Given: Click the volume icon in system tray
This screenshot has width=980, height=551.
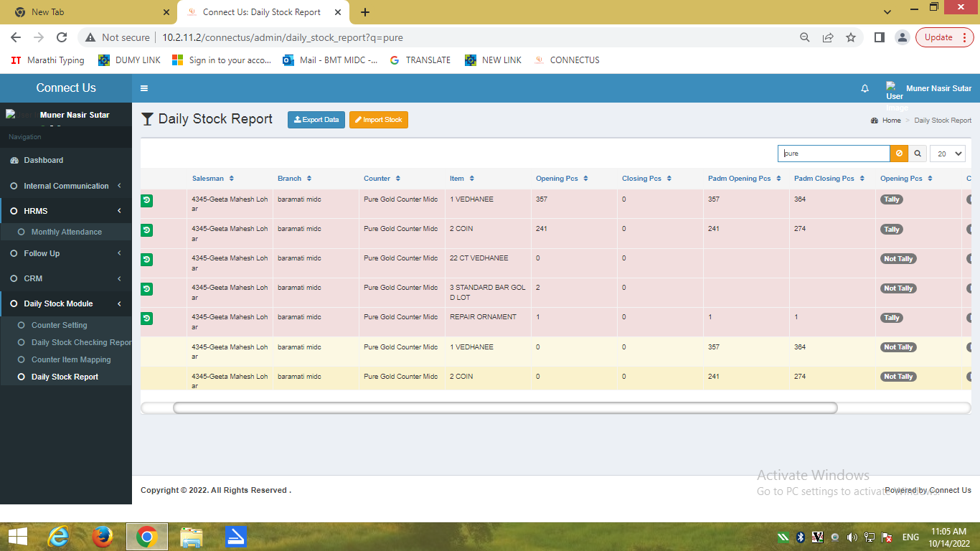Looking at the screenshot, I should click(x=852, y=537).
